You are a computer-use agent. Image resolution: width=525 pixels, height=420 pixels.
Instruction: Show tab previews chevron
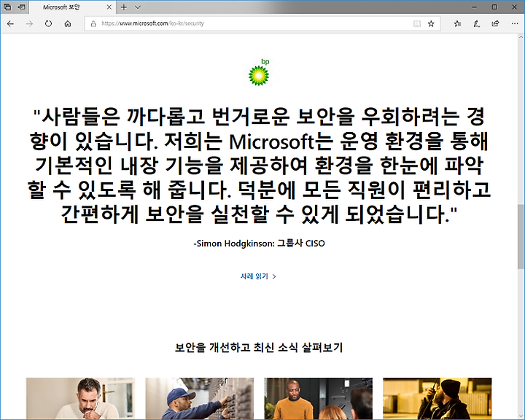coord(138,7)
